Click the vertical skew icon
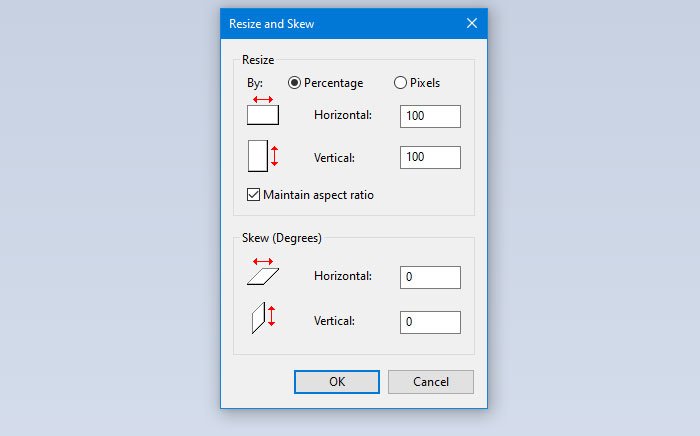Viewport: 700px width, 436px height. point(262,319)
